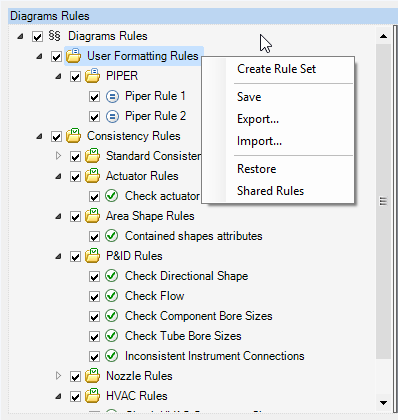Select the Contained shapes attributes rule
The image size is (398, 420).
tap(193, 236)
